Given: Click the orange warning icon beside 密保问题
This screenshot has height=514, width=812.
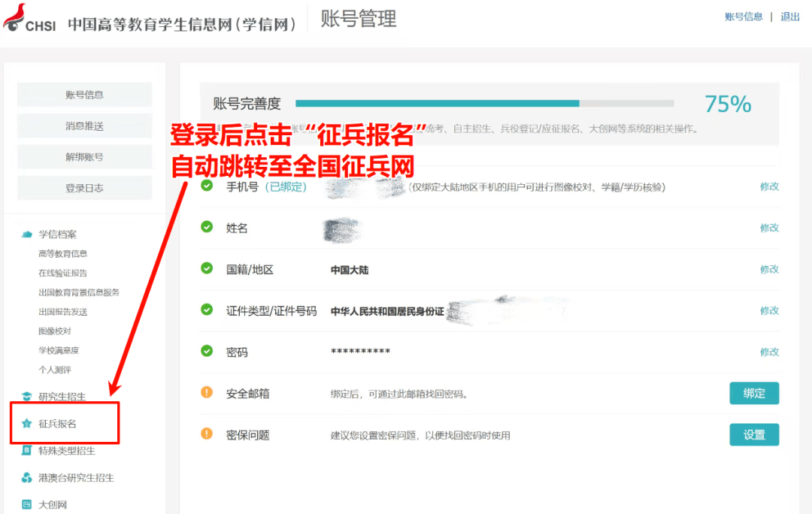Looking at the screenshot, I should tap(205, 434).
